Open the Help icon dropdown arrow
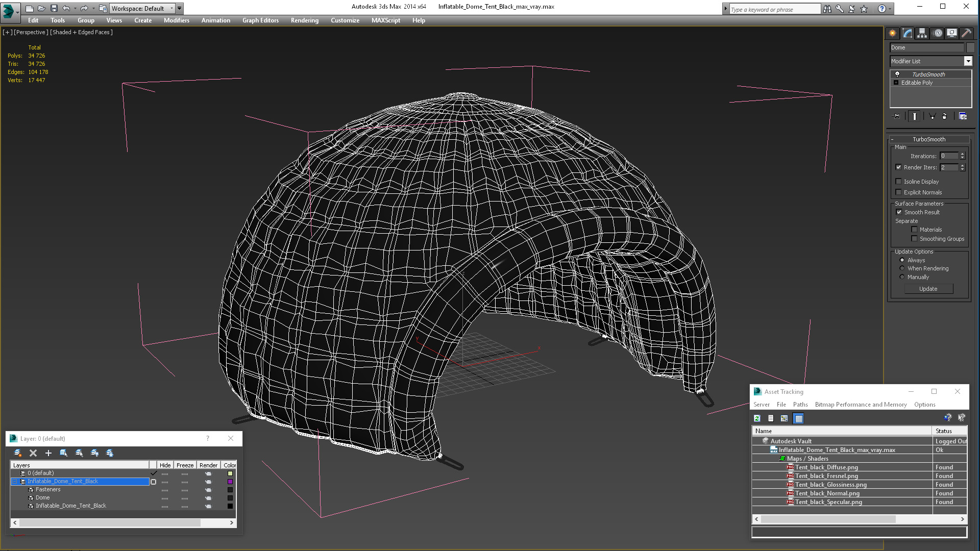 coord(890,9)
